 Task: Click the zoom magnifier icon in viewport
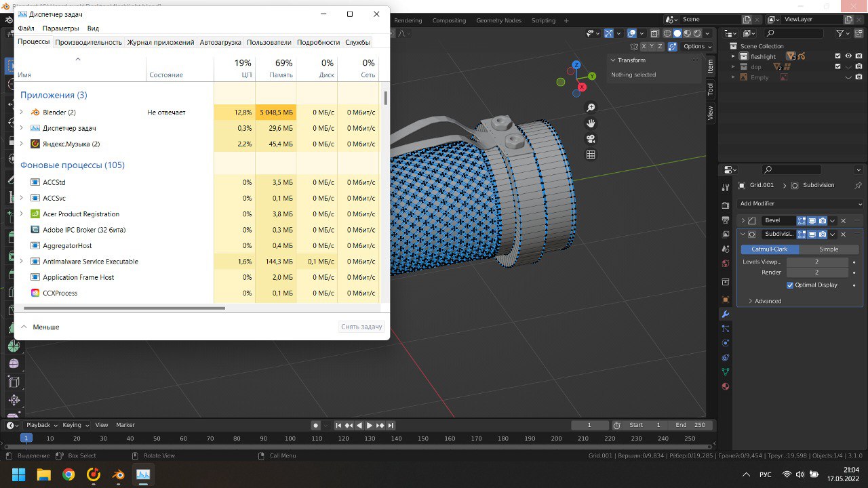click(x=591, y=108)
